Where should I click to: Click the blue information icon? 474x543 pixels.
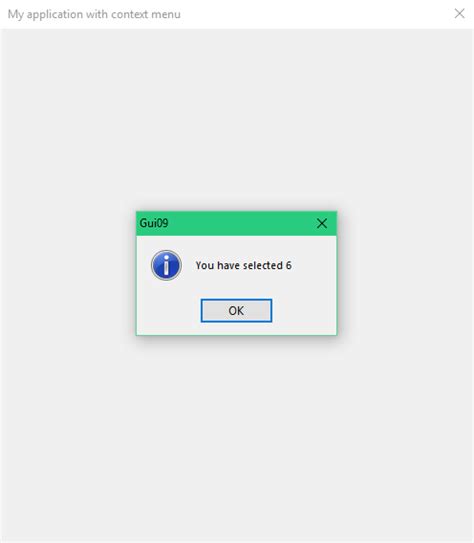166,265
